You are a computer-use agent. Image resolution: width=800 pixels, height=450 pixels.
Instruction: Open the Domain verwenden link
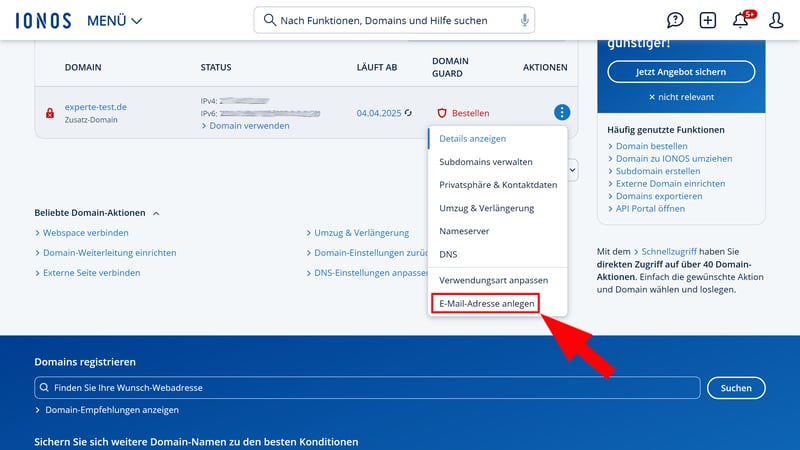pos(249,126)
